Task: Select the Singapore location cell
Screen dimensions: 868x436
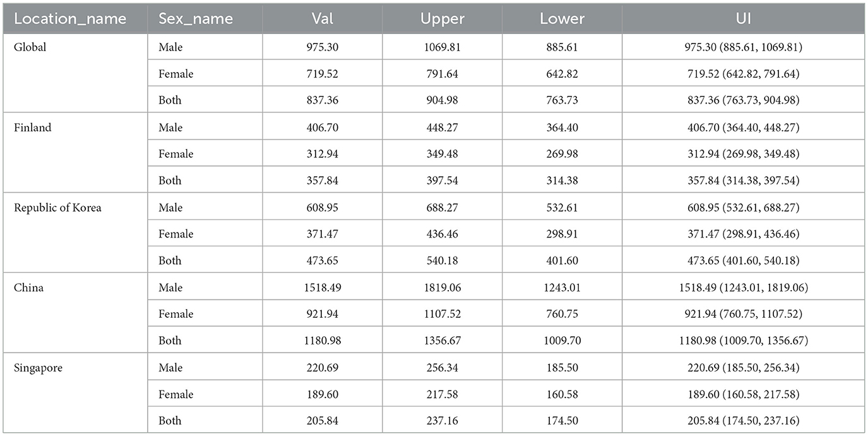Action: pos(37,368)
